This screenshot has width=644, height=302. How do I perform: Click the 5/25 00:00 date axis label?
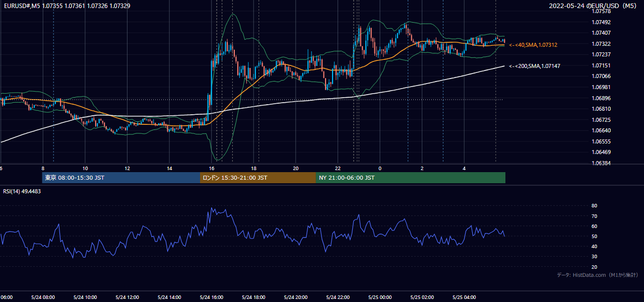tap(380, 297)
